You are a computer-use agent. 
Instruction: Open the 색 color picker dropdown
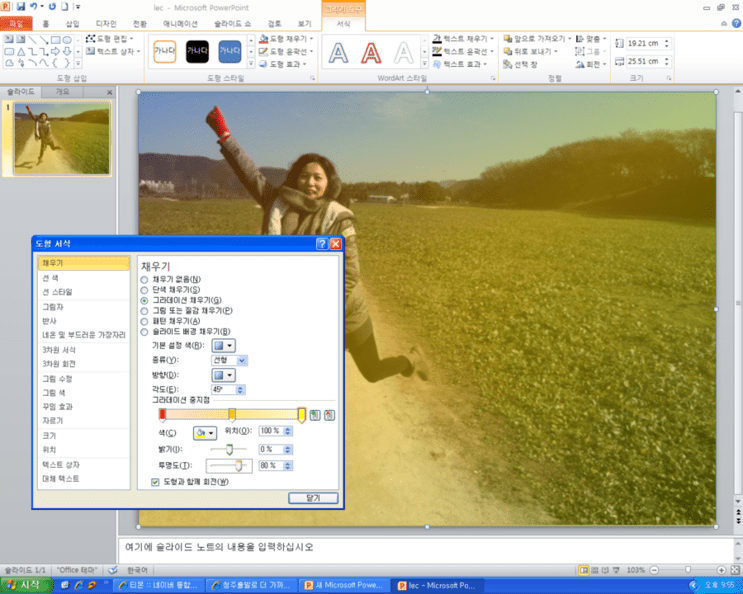(x=205, y=432)
